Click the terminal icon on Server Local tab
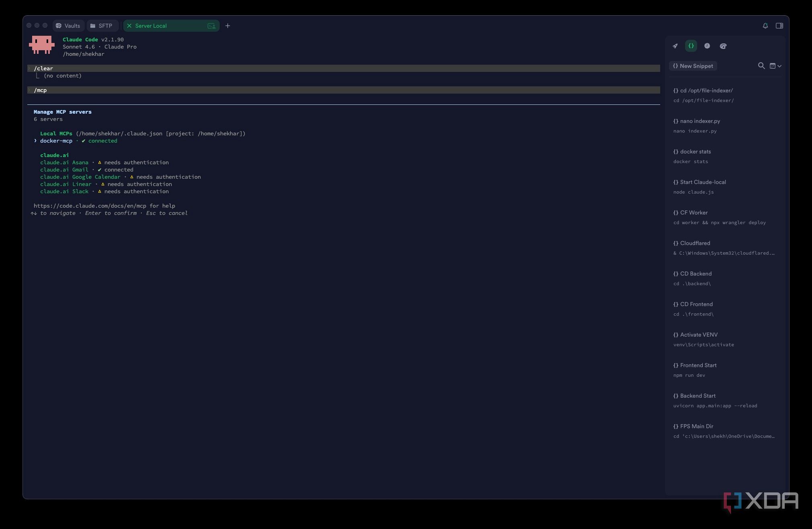 tap(211, 26)
